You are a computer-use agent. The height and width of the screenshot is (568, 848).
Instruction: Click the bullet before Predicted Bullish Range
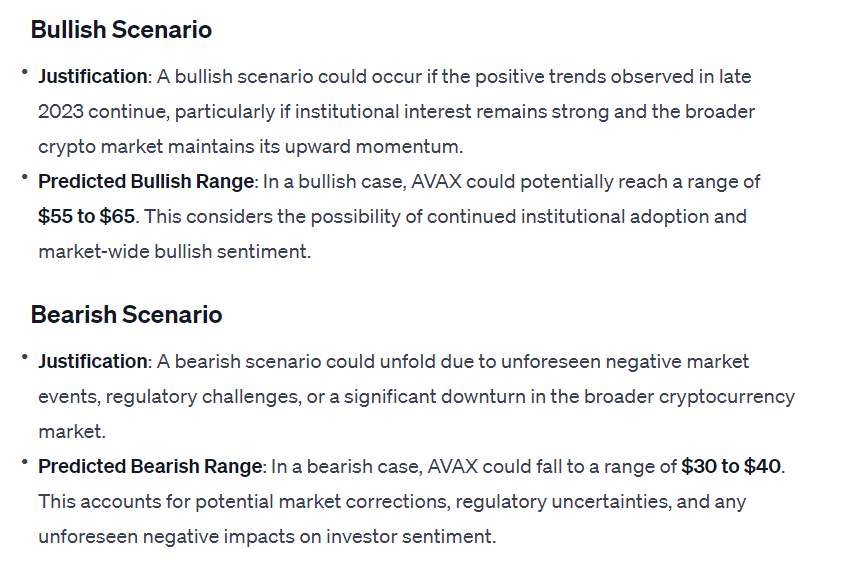point(24,179)
